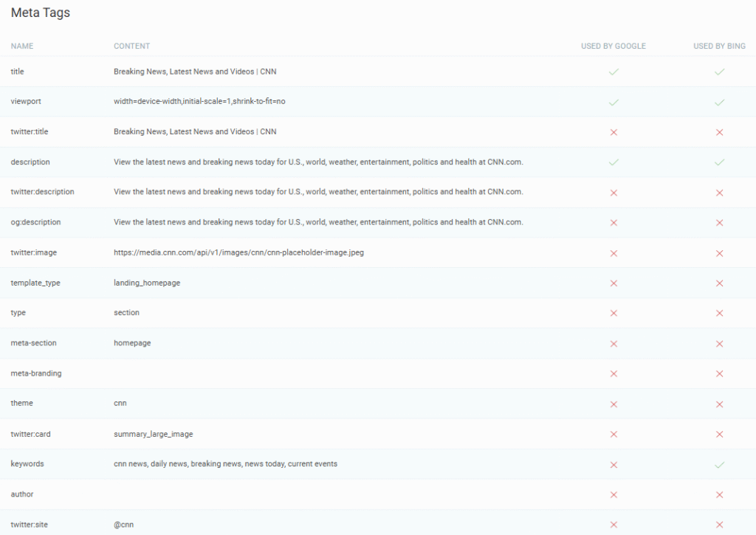Image resolution: width=756 pixels, height=535 pixels.
Task: Click the cnn-placeholder-image.jpeg URL text
Action: coord(238,252)
